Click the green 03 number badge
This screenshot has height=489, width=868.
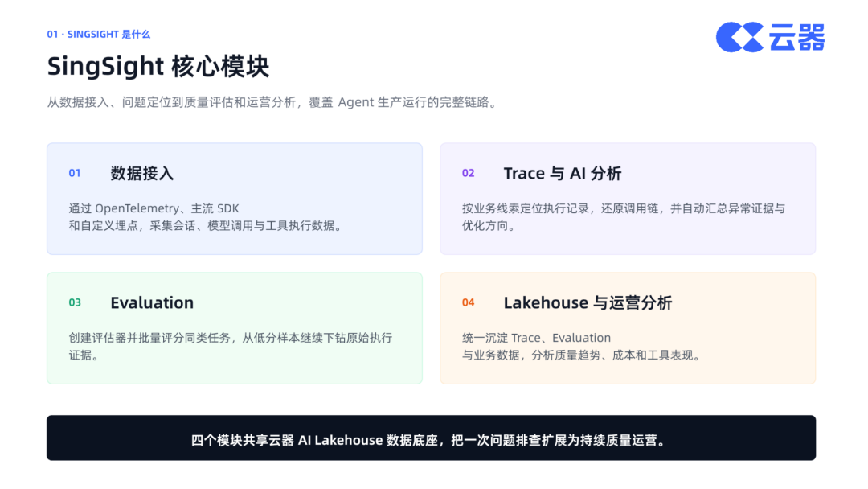[x=75, y=302]
